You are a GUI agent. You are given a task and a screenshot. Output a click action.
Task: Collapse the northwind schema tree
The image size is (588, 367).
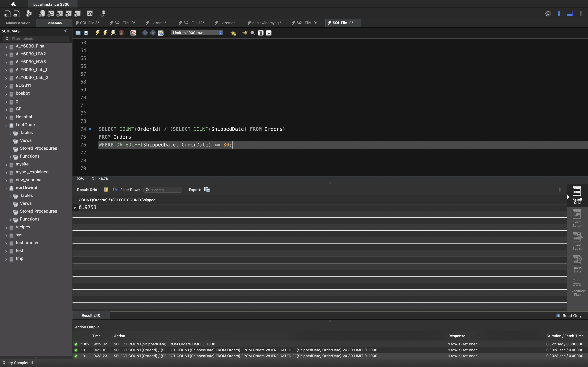pyautogui.click(x=6, y=188)
